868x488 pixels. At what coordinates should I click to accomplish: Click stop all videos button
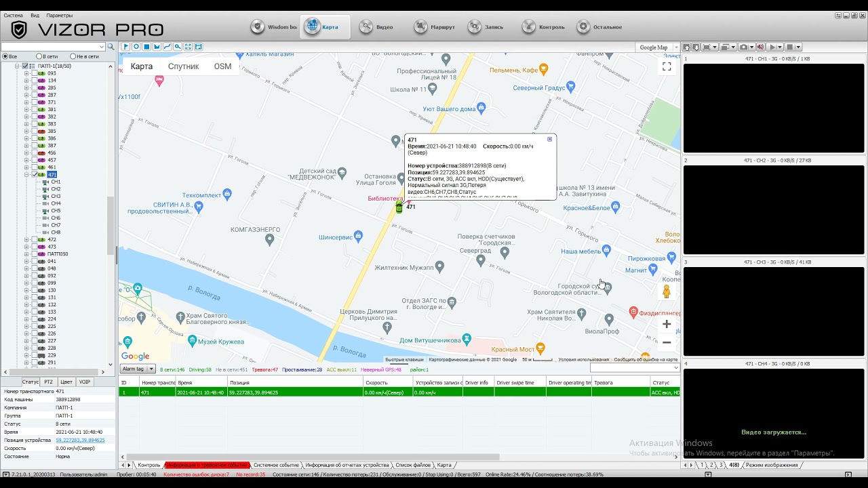click(789, 47)
